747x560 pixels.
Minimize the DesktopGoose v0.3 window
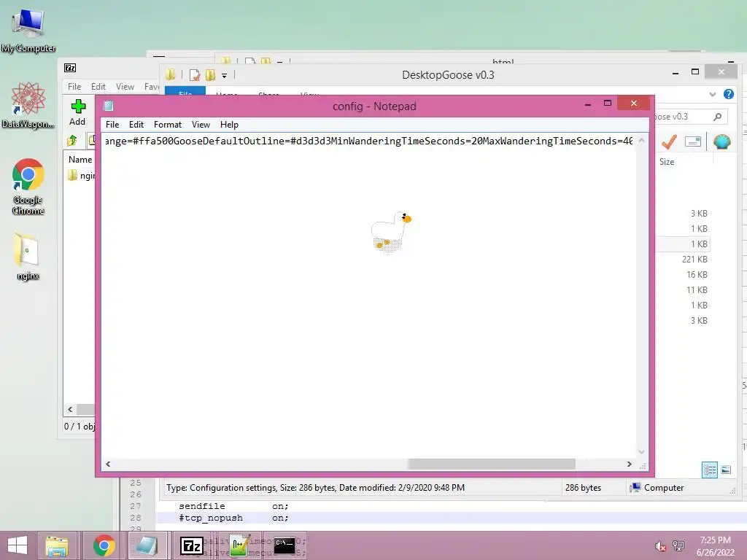(x=675, y=72)
